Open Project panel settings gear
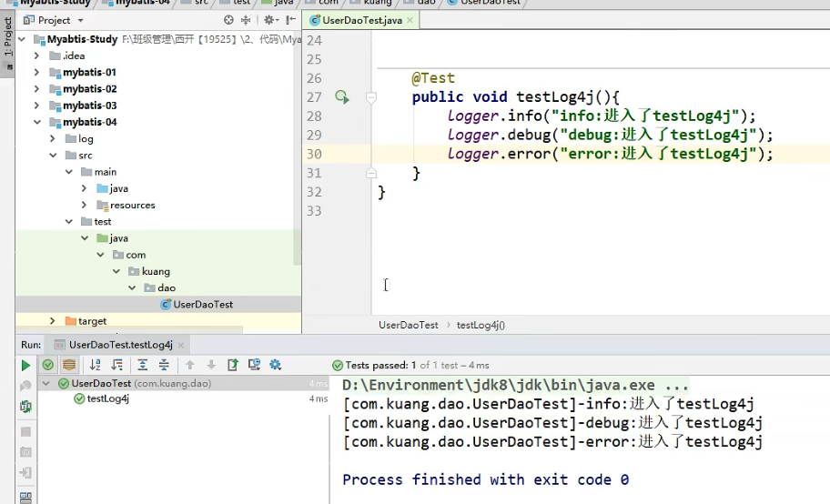 (270, 20)
